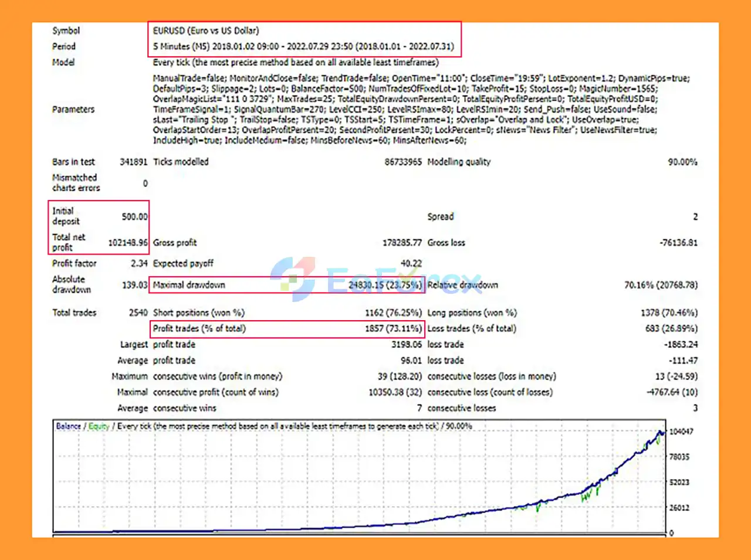Click the Initial deposit value 500.00
Viewport: 751px width, 560px height.
click(134, 217)
